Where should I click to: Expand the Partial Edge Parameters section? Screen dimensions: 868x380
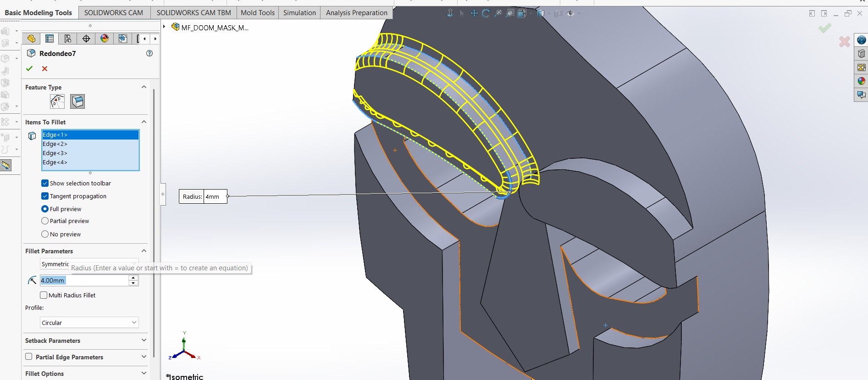pyautogui.click(x=144, y=357)
